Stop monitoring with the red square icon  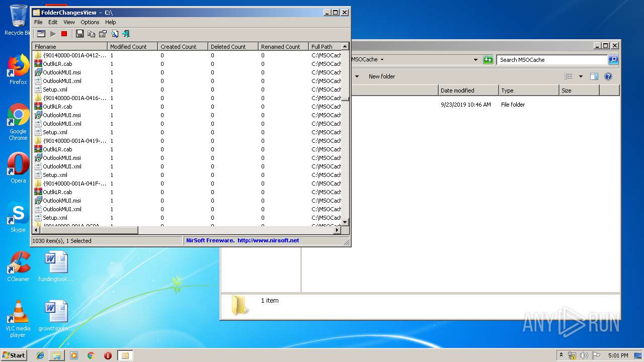point(64,34)
